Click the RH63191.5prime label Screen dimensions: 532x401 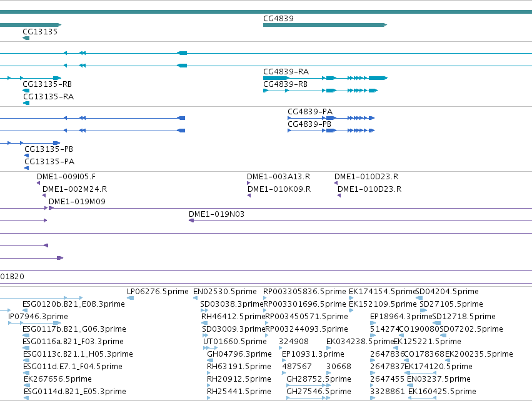point(239,367)
